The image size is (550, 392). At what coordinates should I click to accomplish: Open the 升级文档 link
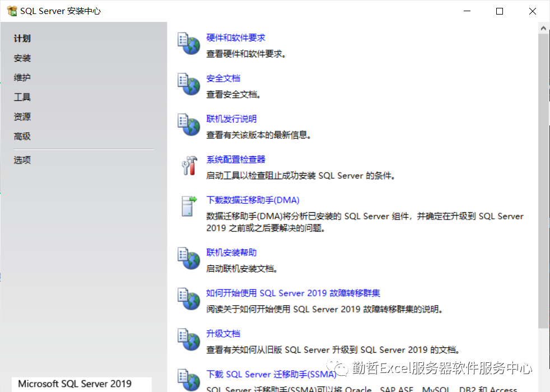click(x=223, y=333)
